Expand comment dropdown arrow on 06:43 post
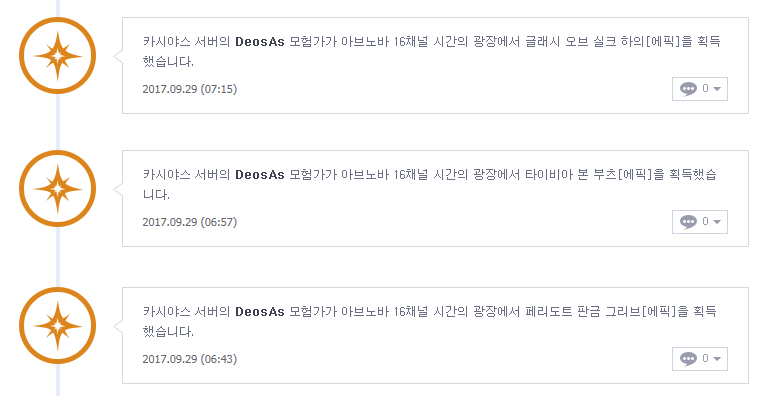The height and width of the screenshot is (396, 770). [717, 359]
